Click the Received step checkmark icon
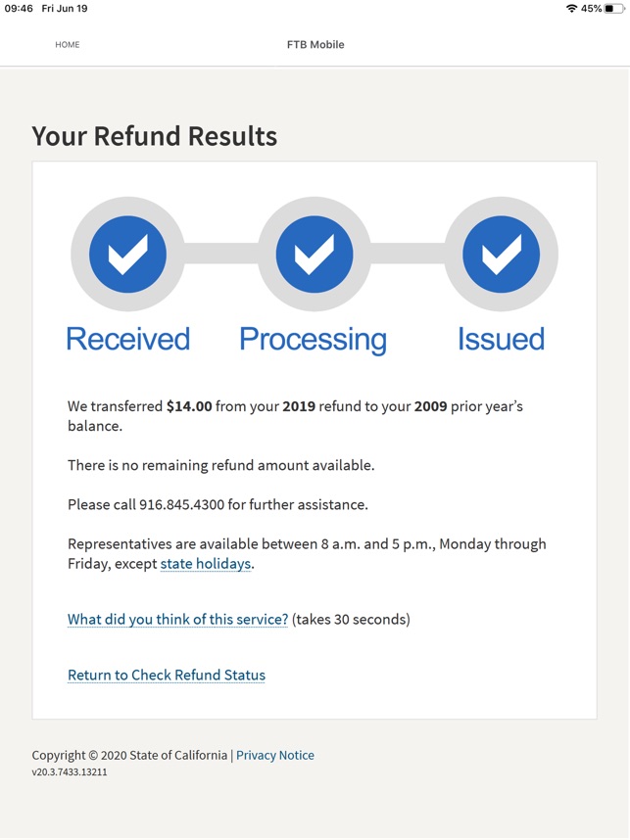This screenshot has width=630, height=840. click(x=127, y=254)
